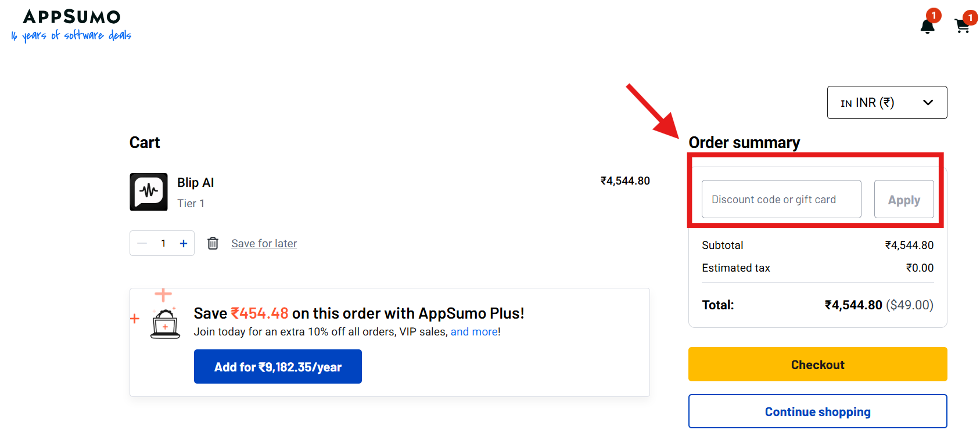
Task: Increase item quantity with the plus icon
Action: coord(183,243)
